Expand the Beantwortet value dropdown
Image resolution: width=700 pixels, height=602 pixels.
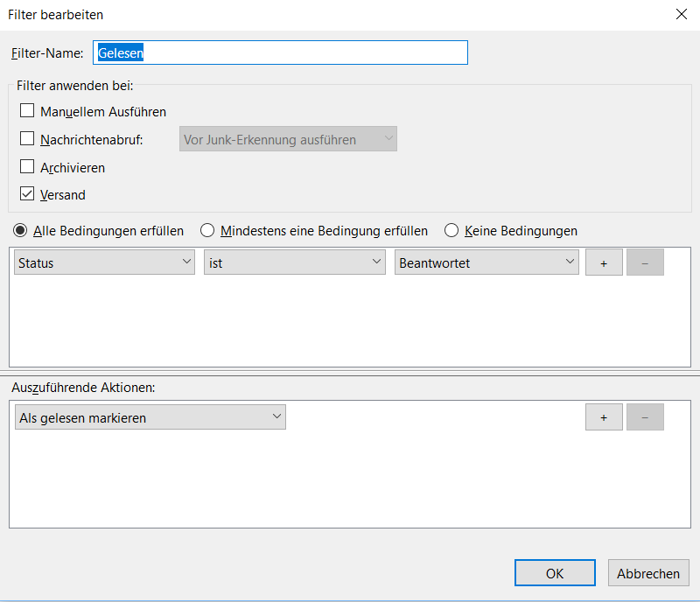coord(486,262)
